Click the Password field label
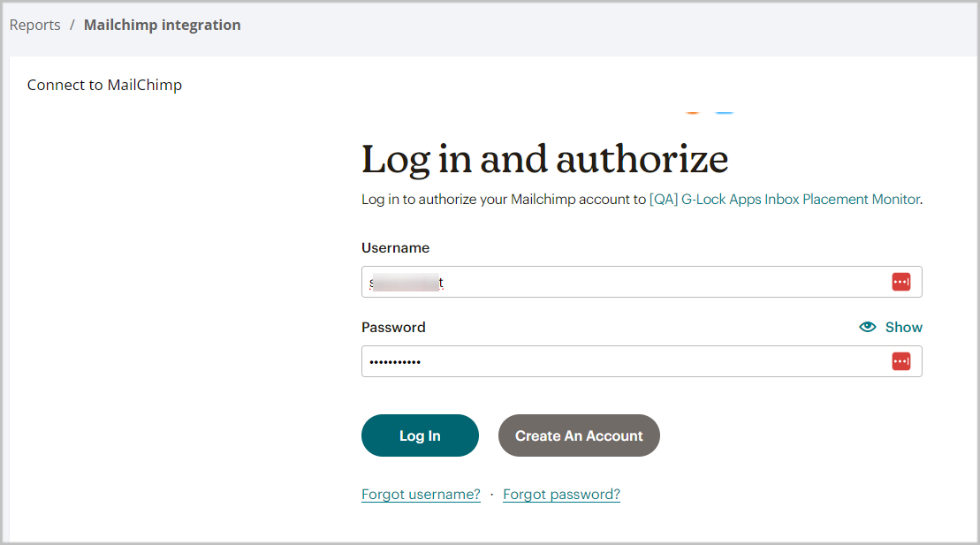980x545 pixels. point(393,328)
